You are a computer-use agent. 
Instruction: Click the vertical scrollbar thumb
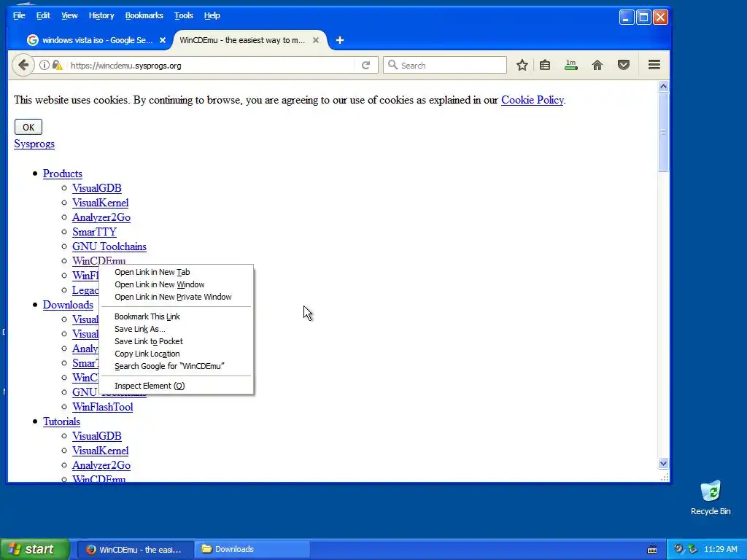click(663, 132)
